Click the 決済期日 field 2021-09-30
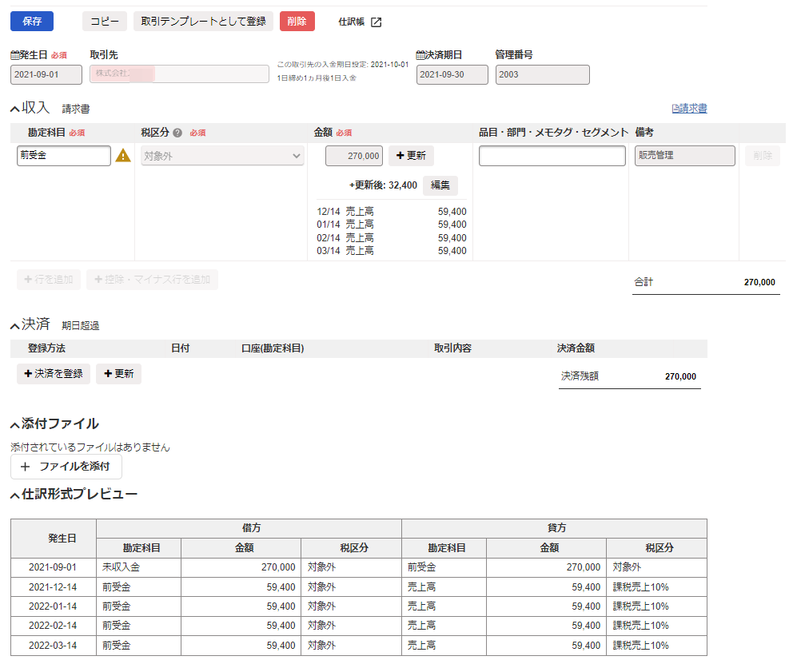Viewport: 801px width, 672px height. point(452,74)
